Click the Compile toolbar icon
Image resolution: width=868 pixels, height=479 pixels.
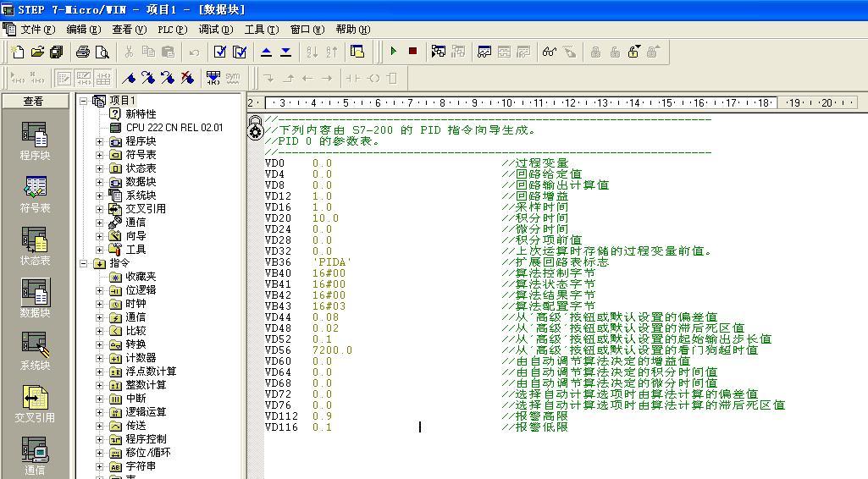coord(220,52)
